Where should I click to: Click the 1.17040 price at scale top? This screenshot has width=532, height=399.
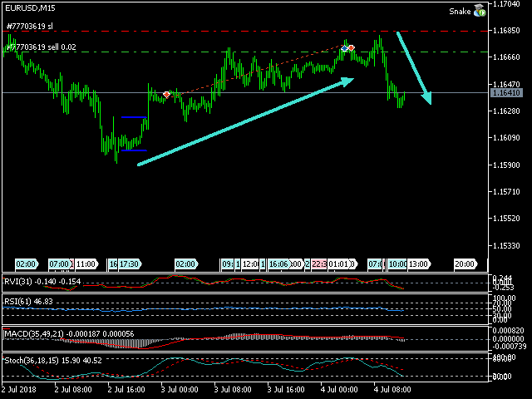pyautogui.click(x=506, y=4)
